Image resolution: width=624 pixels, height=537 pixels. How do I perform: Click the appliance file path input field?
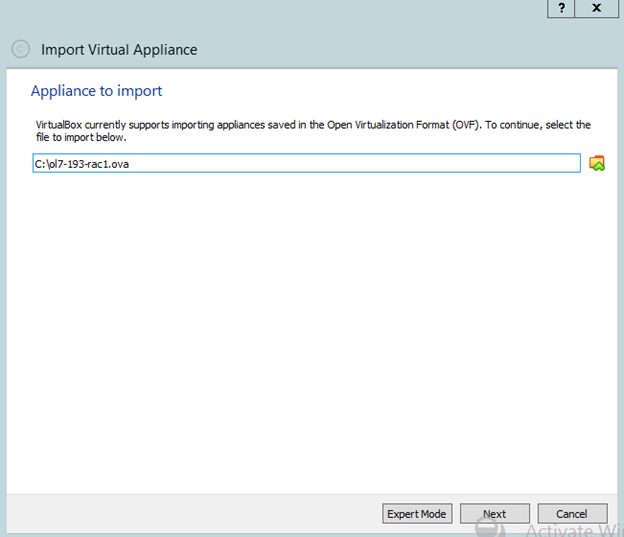pos(306,163)
